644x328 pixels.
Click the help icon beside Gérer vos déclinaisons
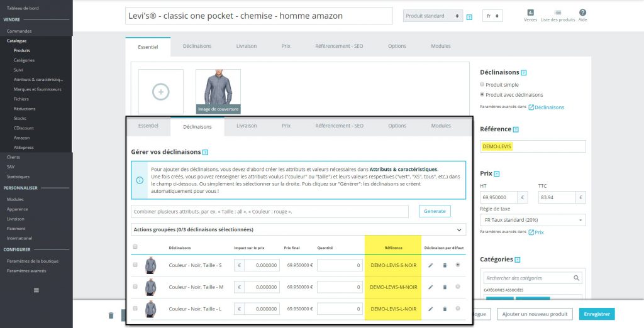coord(206,152)
